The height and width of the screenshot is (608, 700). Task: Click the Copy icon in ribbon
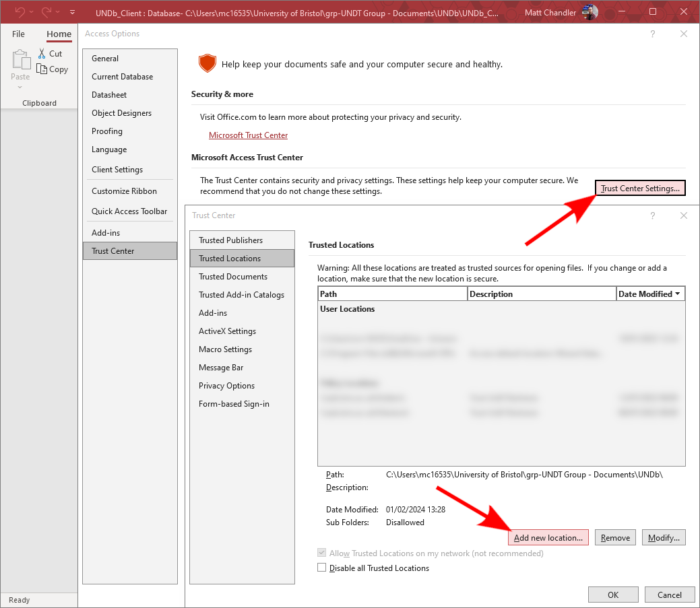point(42,69)
